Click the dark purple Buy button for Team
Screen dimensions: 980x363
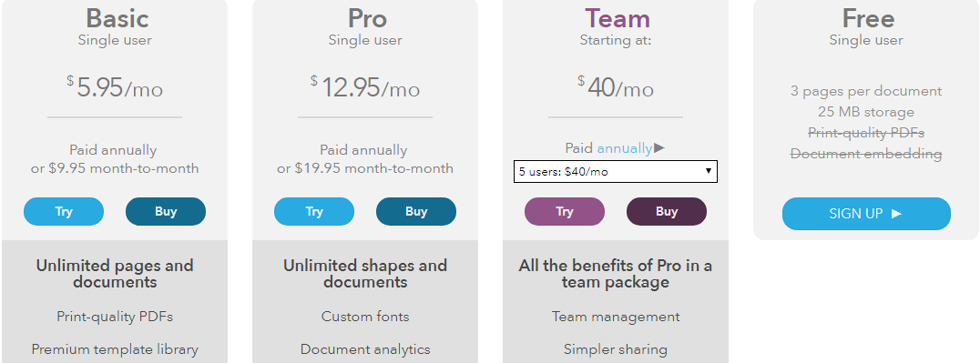667,211
